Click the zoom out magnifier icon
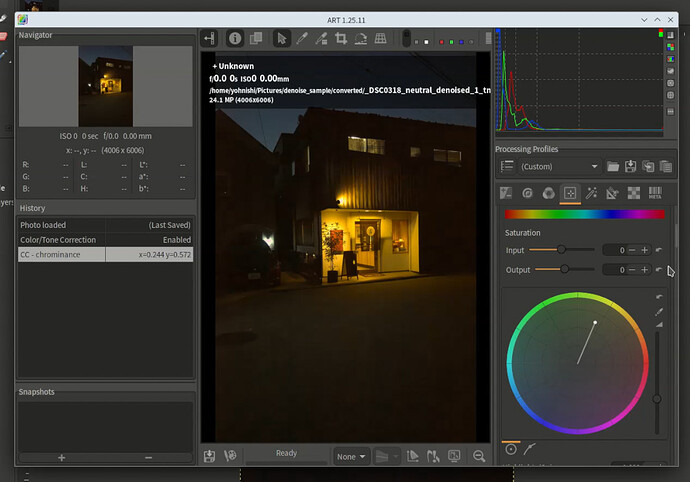The width and height of the screenshot is (690, 482). pyautogui.click(x=479, y=456)
